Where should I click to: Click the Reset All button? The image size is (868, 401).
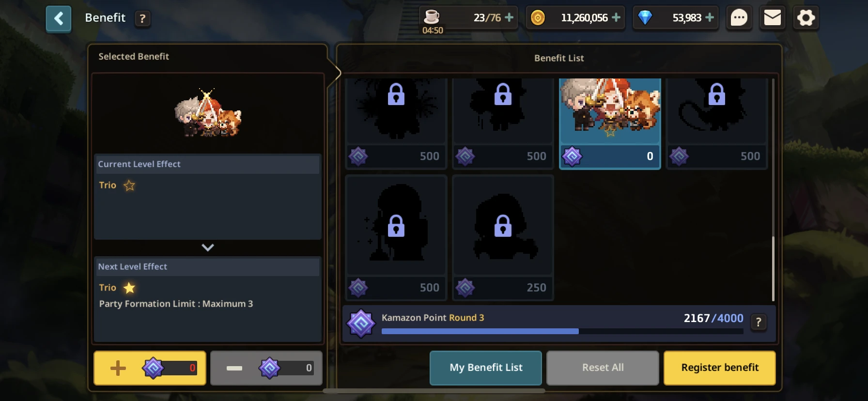603,368
